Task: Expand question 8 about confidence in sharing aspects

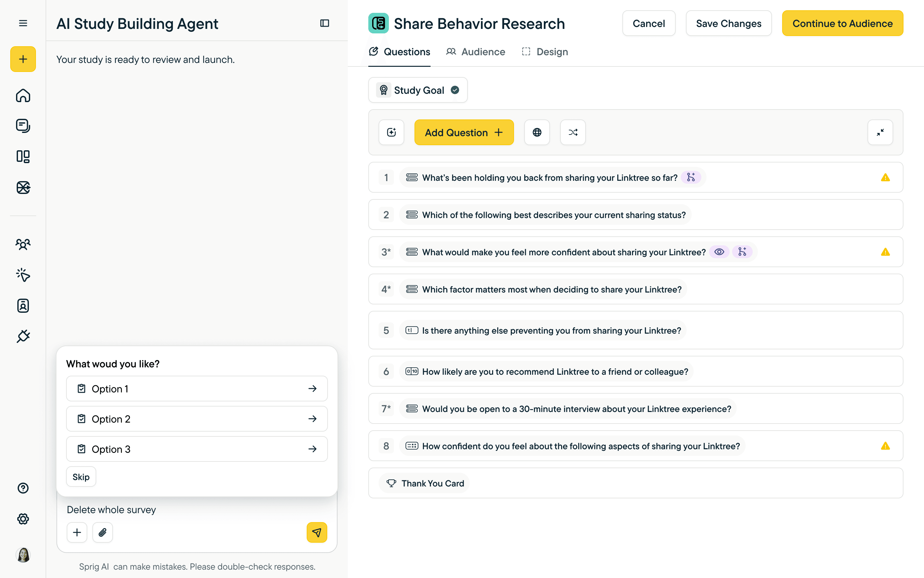Action: (635, 446)
